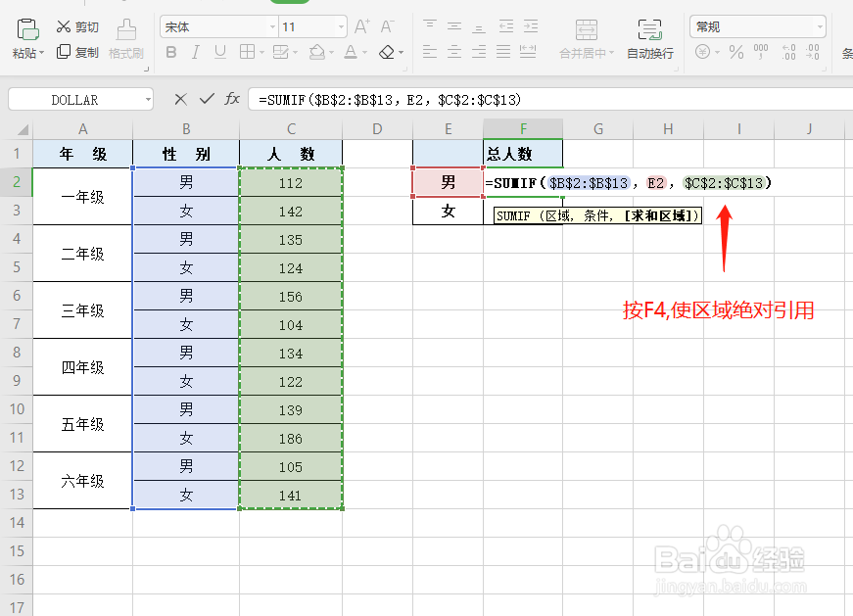
Task: Click the distributed alignment icon
Action: (x=528, y=52)
